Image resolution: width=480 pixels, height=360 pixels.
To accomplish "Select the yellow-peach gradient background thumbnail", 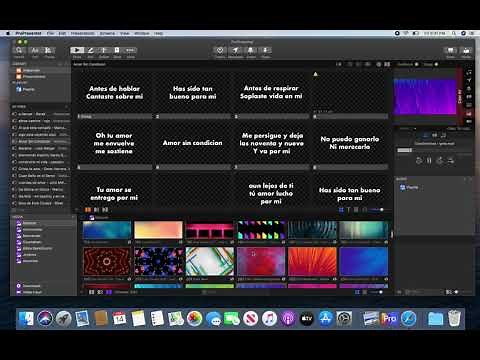I will (x=158, y=230).
